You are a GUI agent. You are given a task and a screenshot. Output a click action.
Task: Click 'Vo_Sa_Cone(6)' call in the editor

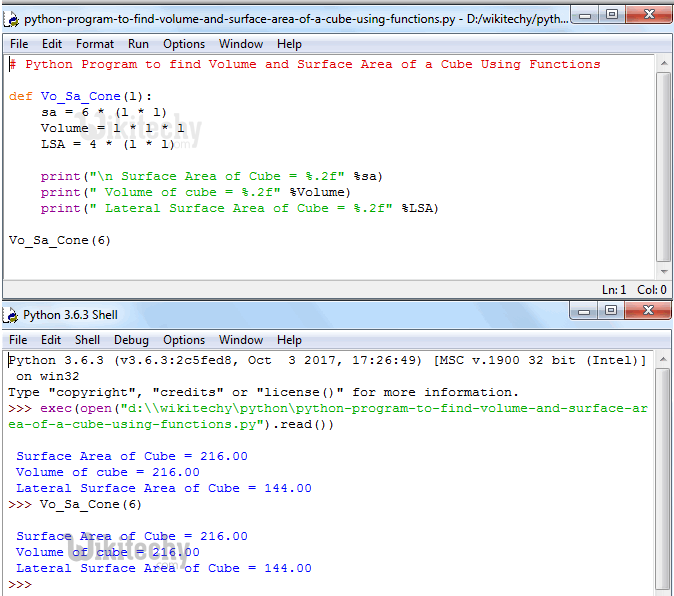(x=60, y=241)
